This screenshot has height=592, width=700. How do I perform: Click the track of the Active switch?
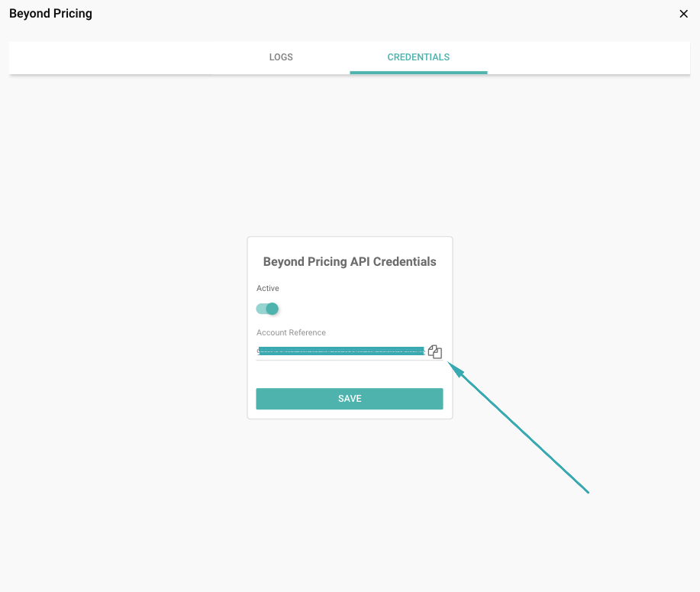[x=260, y=309]
